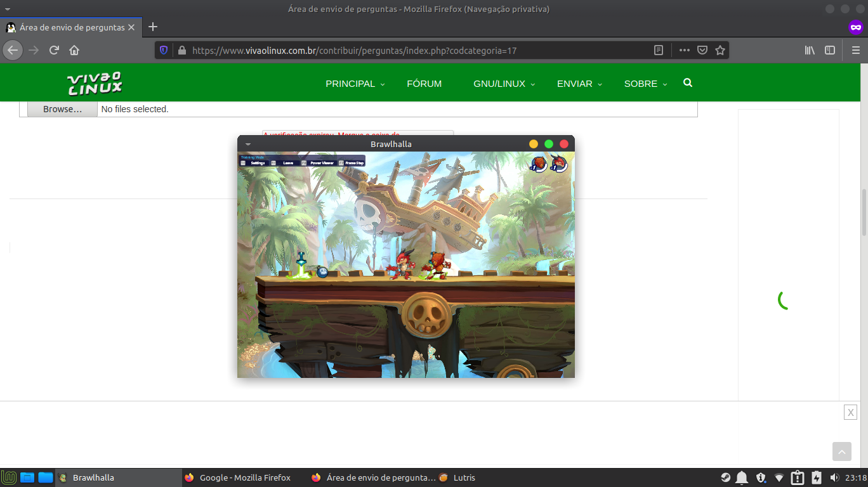Viewport: 868px width, 487px height.
Task: Expand ENVIAR dropdown menu
Action: [x=579, y=84]
